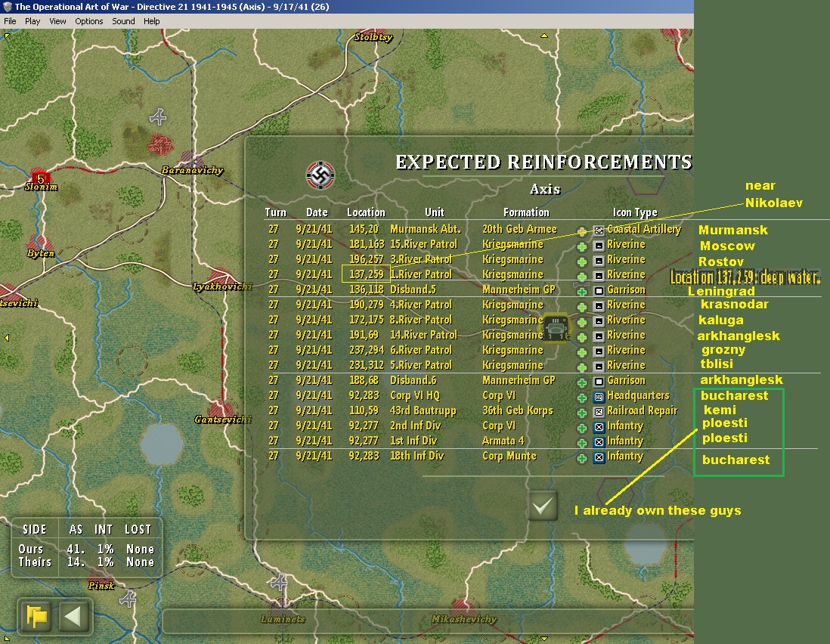Click the airfield icon near Baranovichy
Image resolution: width=830 pixels, height=644 pixels.
point(158,116)
